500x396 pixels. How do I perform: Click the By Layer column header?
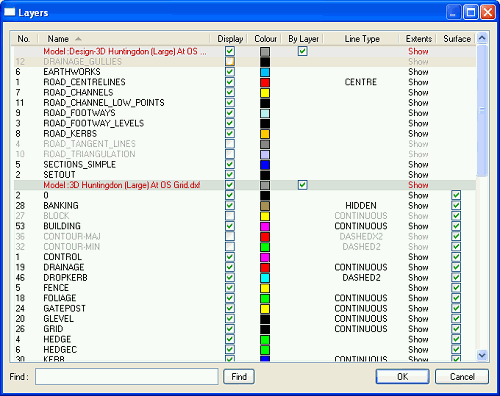tap(303, 39)
